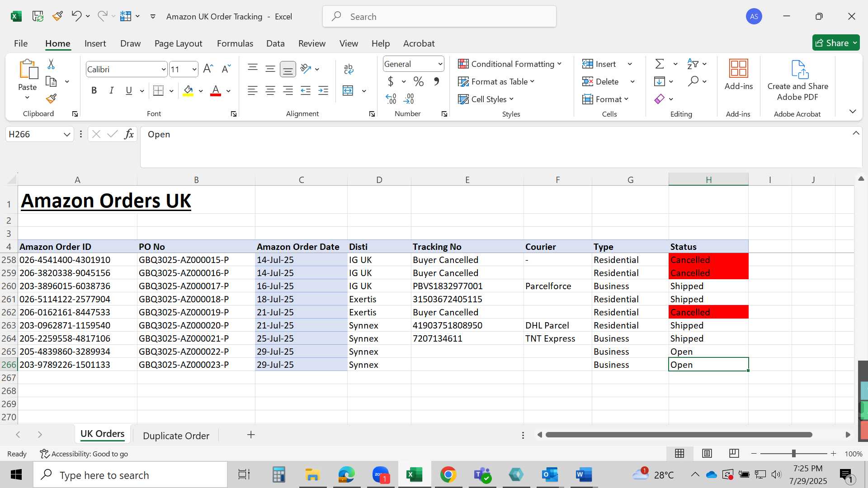This screenshot has width=868, height=488.
Task: Open the Name Box dropdown arrow
Action: pos(66,134)
